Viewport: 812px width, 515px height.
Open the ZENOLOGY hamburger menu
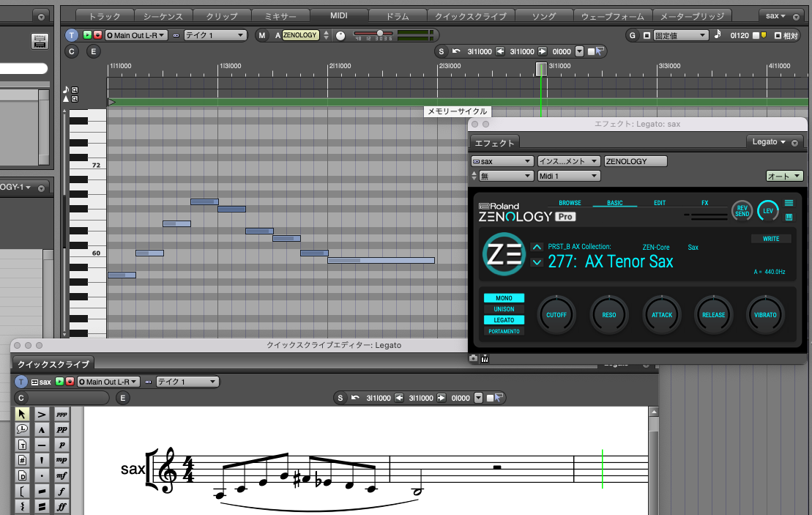pos(789,203)
